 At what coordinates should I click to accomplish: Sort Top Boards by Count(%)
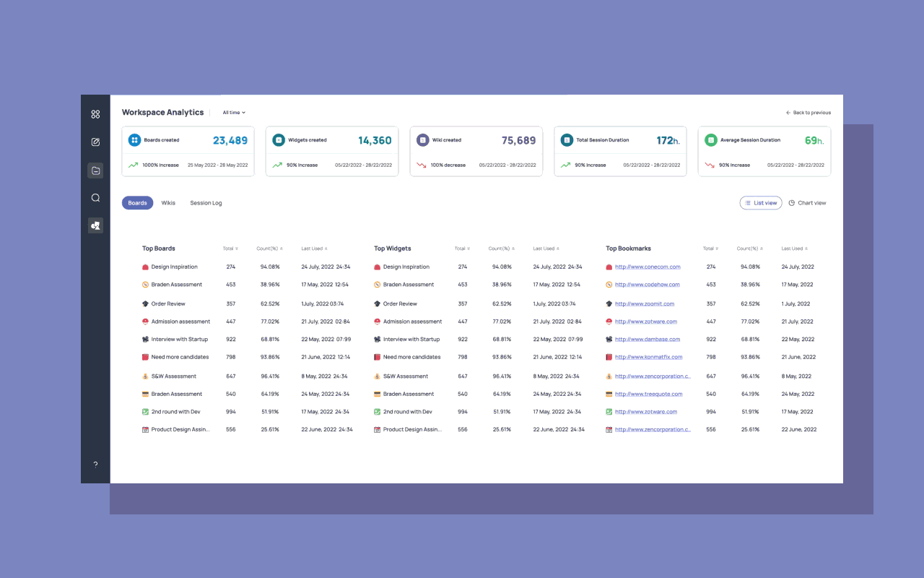click(270, 249)
